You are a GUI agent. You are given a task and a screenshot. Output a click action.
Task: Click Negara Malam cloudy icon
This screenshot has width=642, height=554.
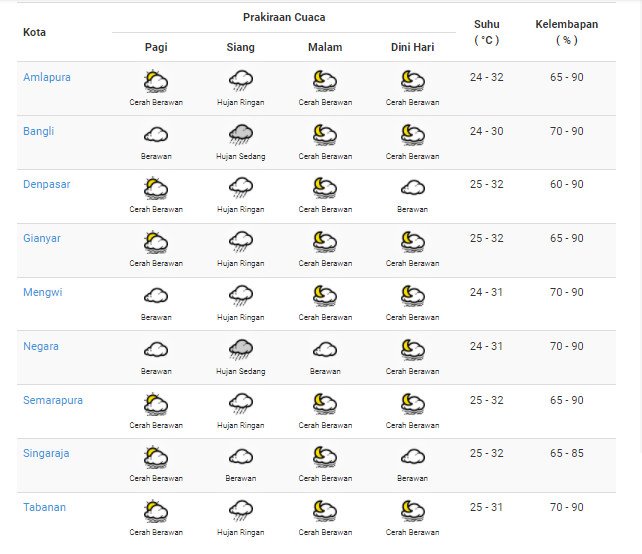[325, 350]
